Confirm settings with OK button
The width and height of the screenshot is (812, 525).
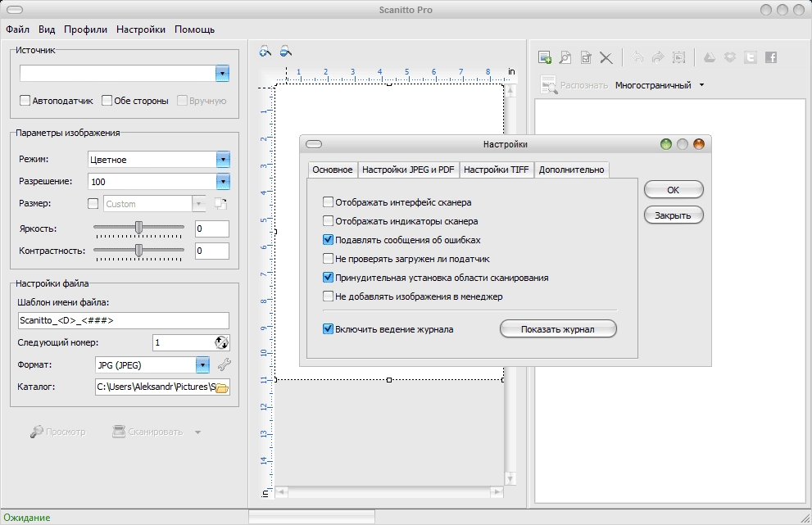coord(674,190)
